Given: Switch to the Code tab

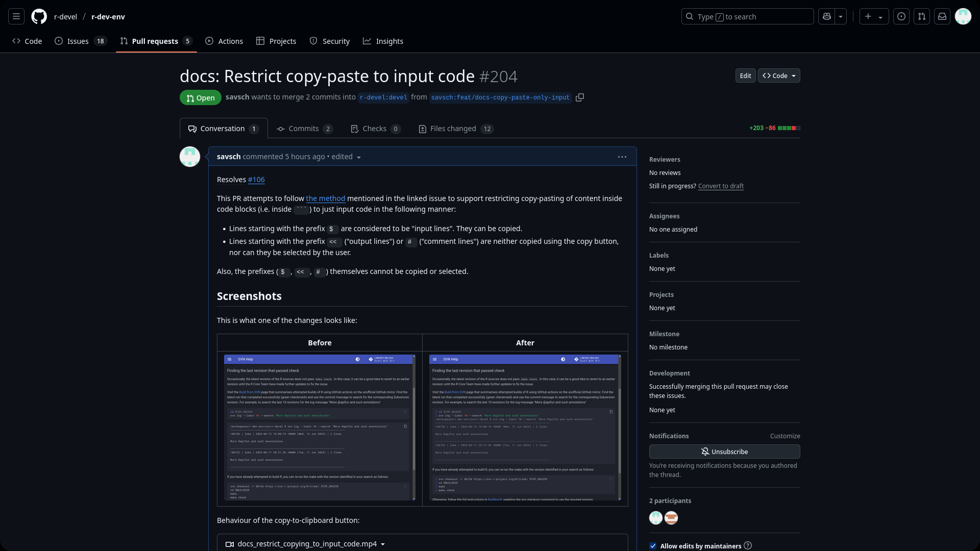Looking at the screenshot, I should pos(27,41).
